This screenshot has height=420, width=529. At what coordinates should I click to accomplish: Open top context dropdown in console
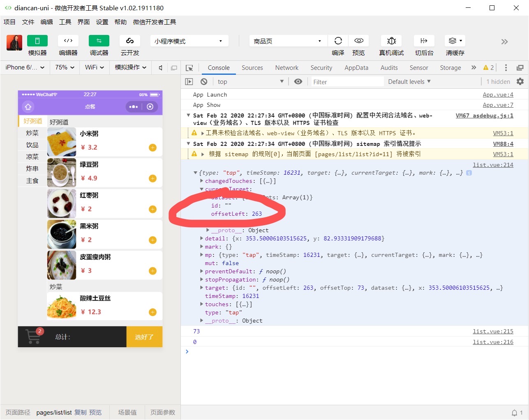(x=251, y=82)
